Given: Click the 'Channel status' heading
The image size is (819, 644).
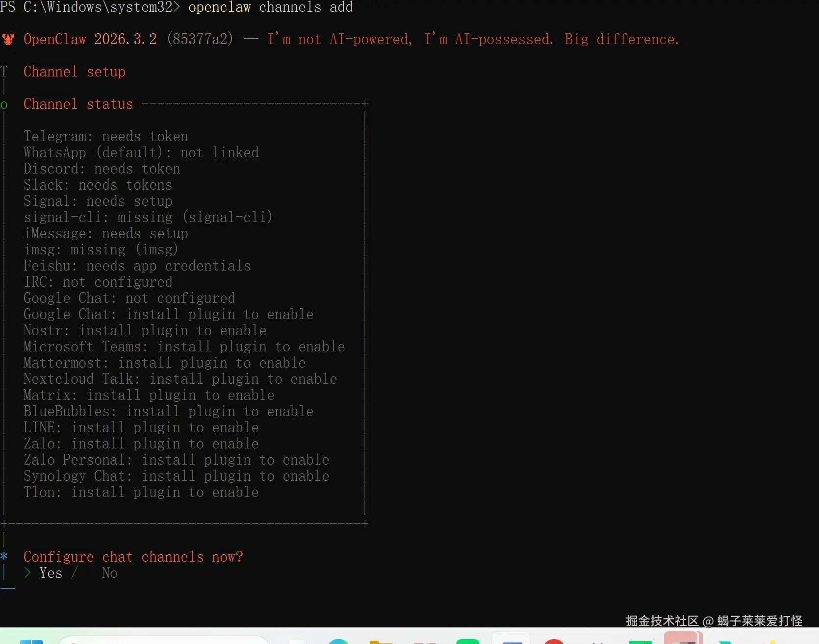Looking at the screenshot, I should [x=78, y=104].
